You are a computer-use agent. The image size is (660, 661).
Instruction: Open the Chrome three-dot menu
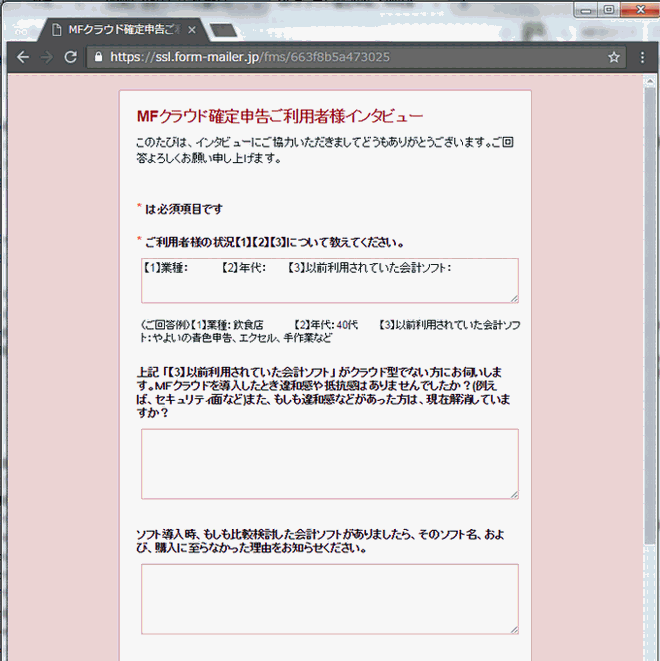642,57
